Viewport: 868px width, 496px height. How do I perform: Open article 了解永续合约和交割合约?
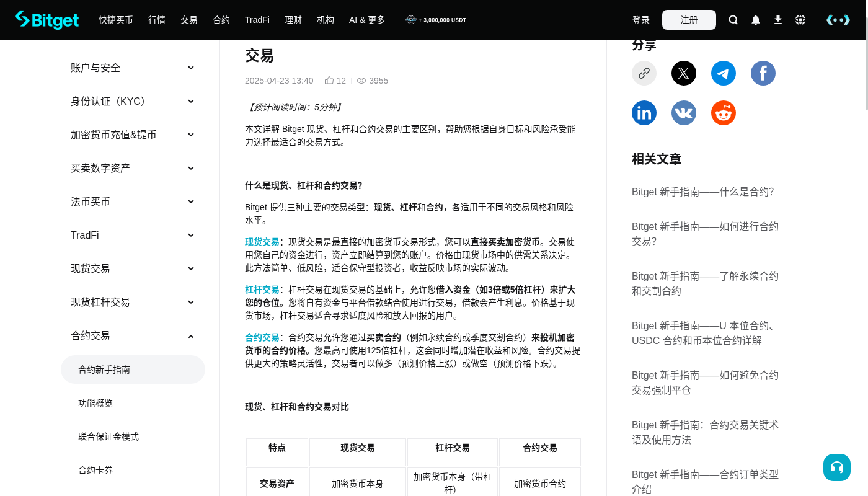point(705,283)
